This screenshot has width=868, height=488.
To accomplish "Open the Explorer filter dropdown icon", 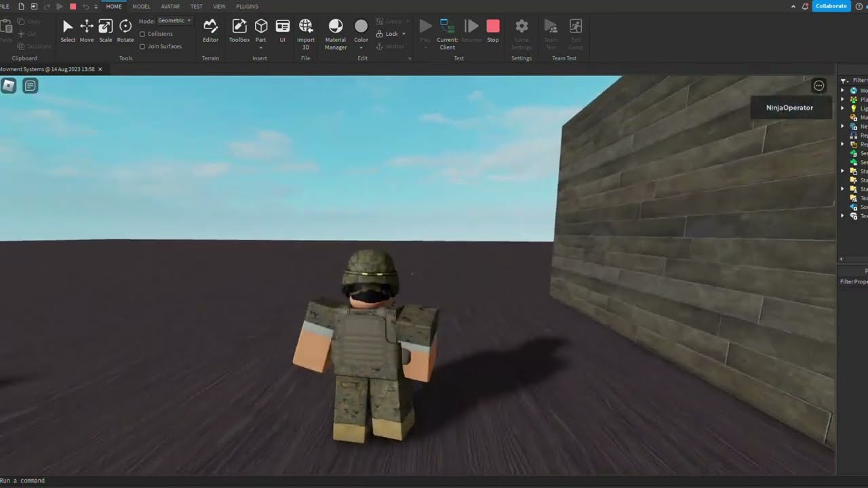I will click(x=844, y=80).
